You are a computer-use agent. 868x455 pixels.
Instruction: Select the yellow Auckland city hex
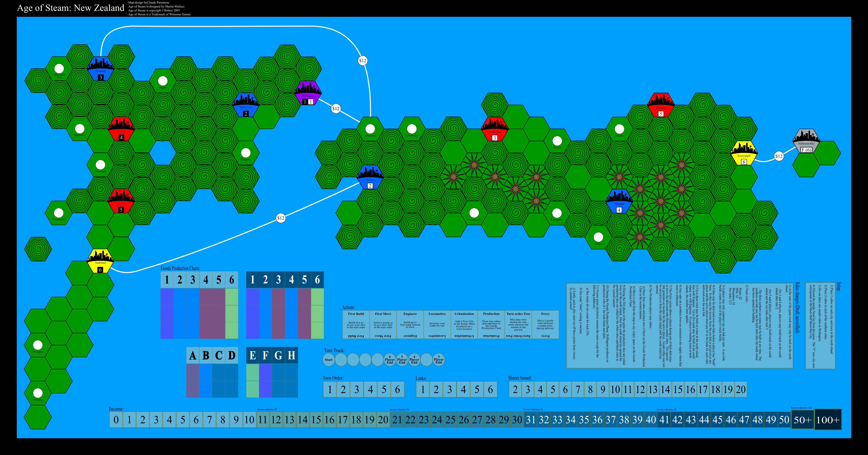(100, 261)
